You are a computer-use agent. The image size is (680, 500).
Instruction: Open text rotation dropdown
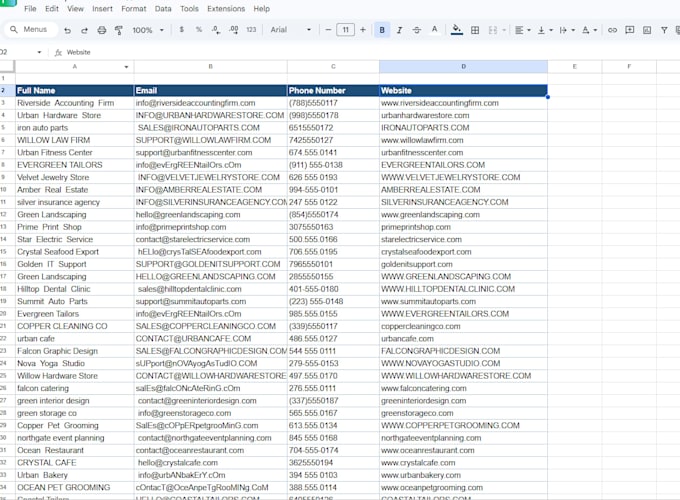click(x=589, y=30)
